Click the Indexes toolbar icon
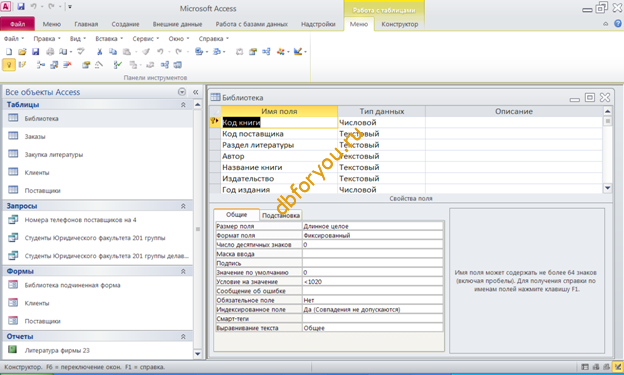Screen dimensions: 624x375 point(22,65)
